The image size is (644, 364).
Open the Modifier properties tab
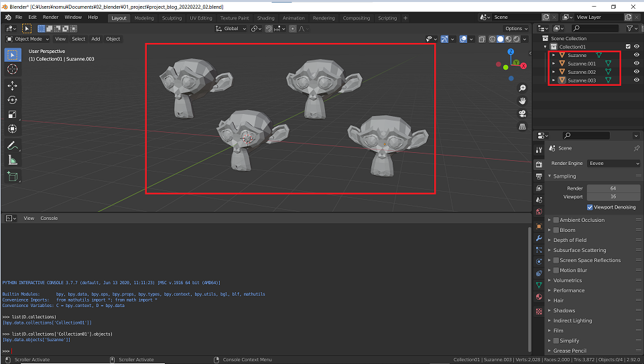(539, 238)
